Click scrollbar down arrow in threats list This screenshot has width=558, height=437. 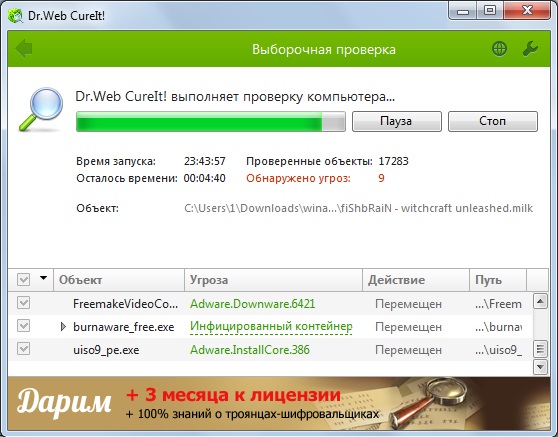click(541, 367)
